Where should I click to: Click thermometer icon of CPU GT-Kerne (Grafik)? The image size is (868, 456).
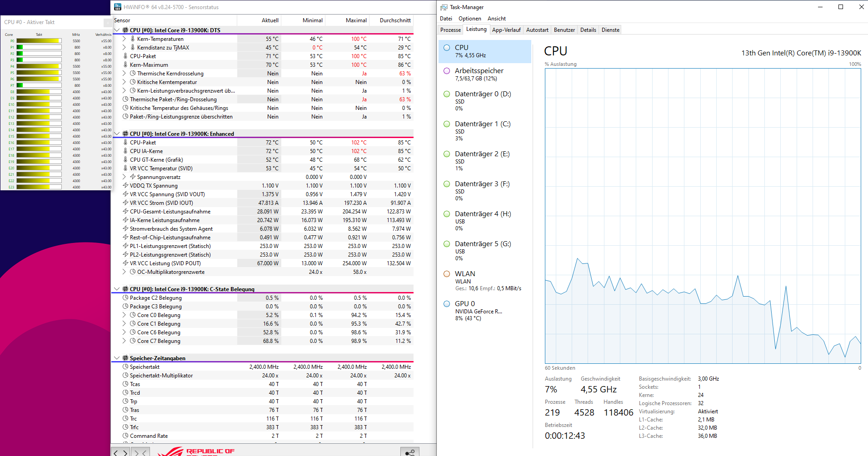[x=125, y=159]
